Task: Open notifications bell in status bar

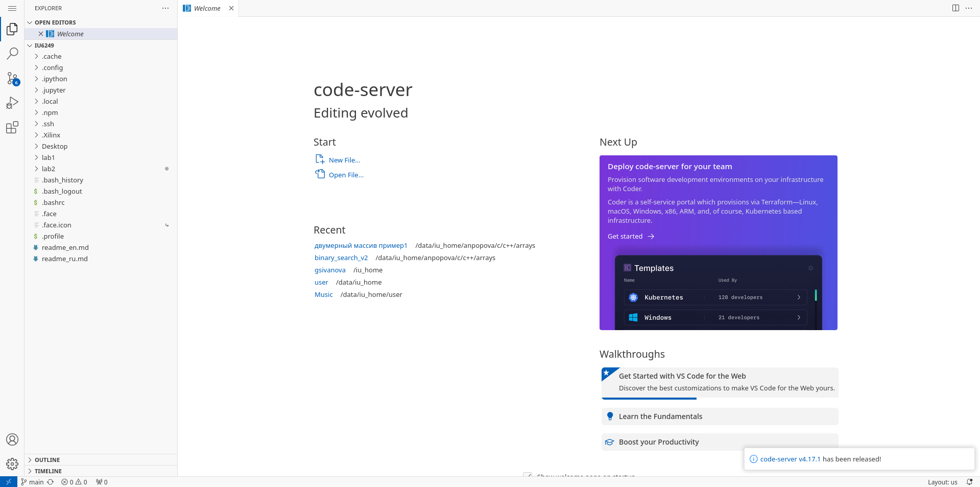Action: [970, 481]
